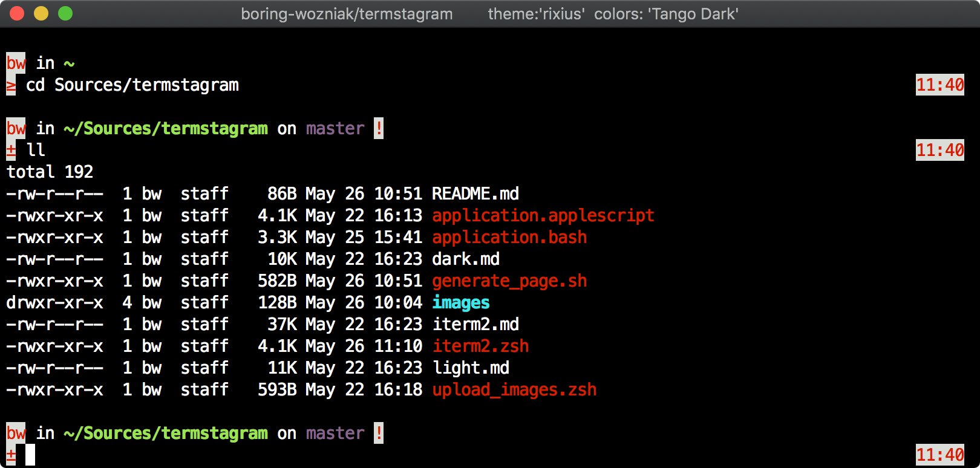Click the iterm2.zsh file name
Viewport: 980px width, 468px height.
(x=480, y=346)
